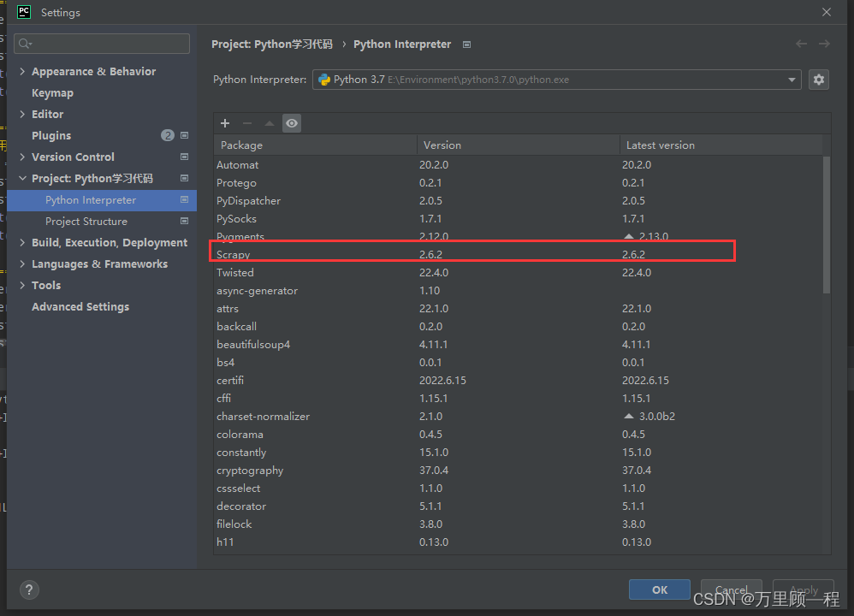Expand Languages & Frameworks section
The image size is (854, 616).
click(x=22, y=264)
